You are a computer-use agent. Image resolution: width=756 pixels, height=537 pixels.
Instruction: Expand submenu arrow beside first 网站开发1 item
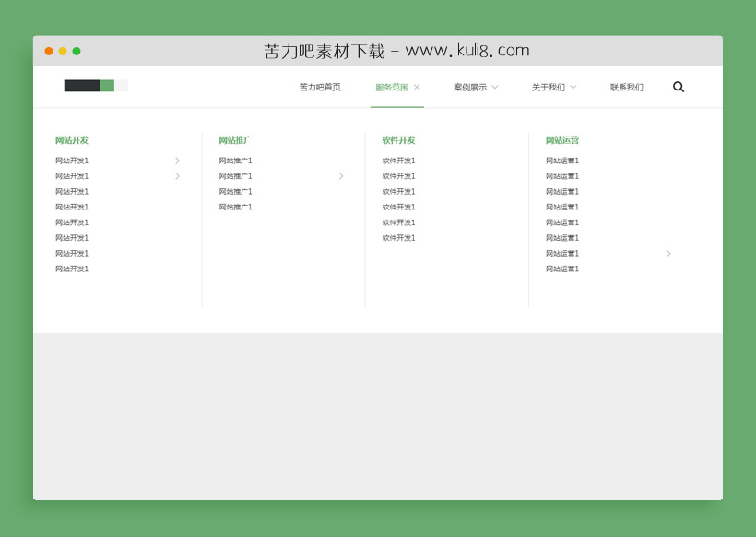click(x=177, y=161)
